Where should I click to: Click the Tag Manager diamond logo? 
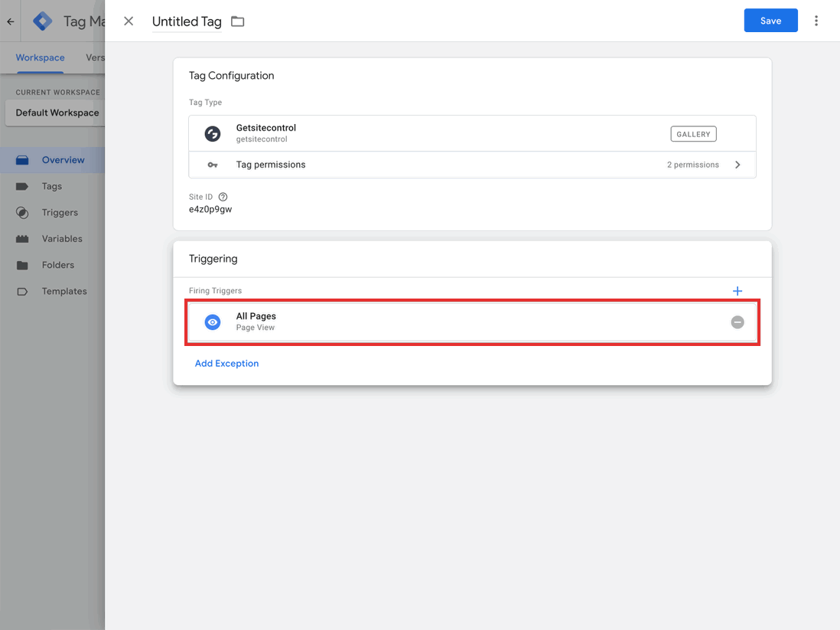pos(41,21)
